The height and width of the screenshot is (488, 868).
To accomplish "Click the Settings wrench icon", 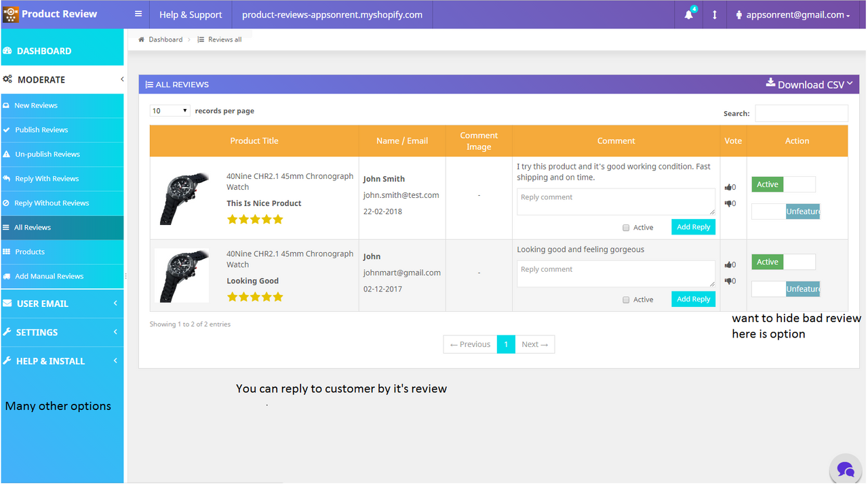I will click(x=7, y=332).
